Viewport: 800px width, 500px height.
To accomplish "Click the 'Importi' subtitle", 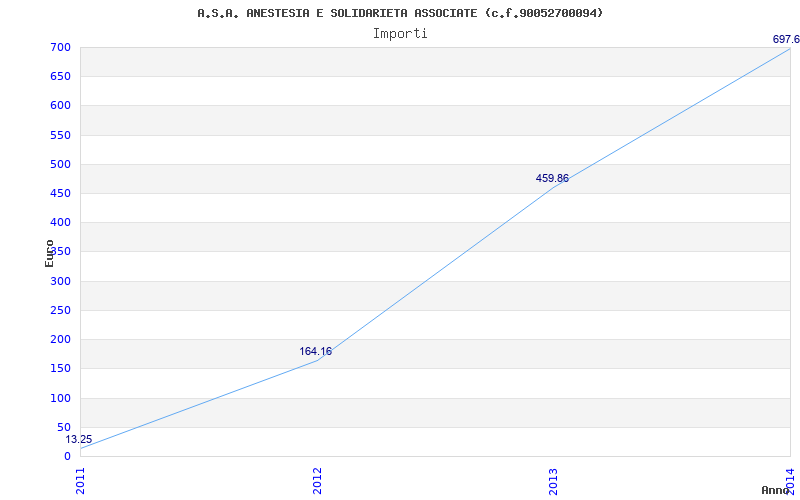I will pyautogui.click(x=400, y=34).
